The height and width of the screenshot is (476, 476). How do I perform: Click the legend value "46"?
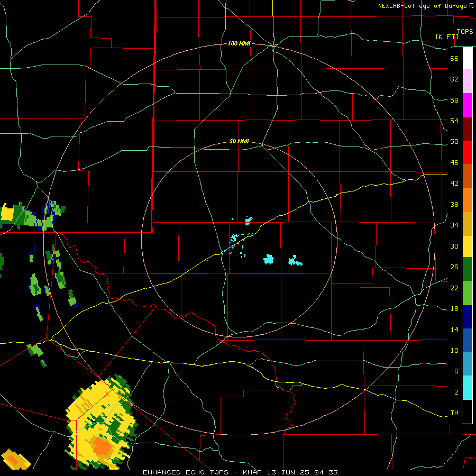pos(454,163)
